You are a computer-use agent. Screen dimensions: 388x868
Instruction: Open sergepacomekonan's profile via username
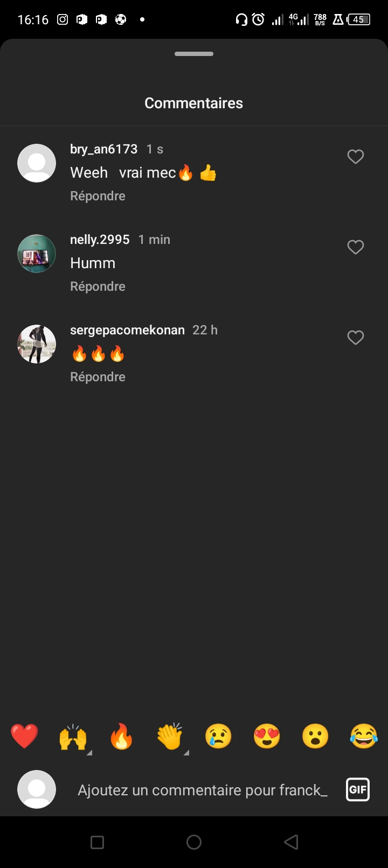point(127,330)
